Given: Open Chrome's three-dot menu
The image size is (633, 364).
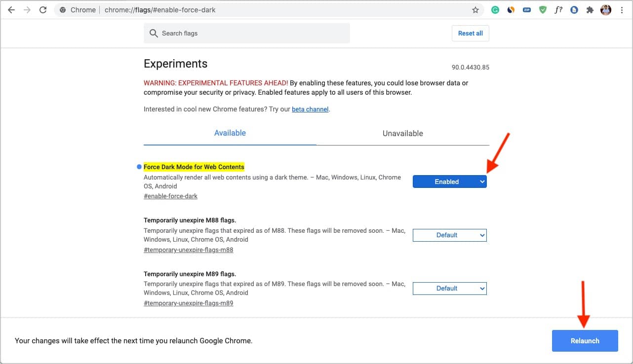Looking at the screenshot, I should (x=622, y=10).
